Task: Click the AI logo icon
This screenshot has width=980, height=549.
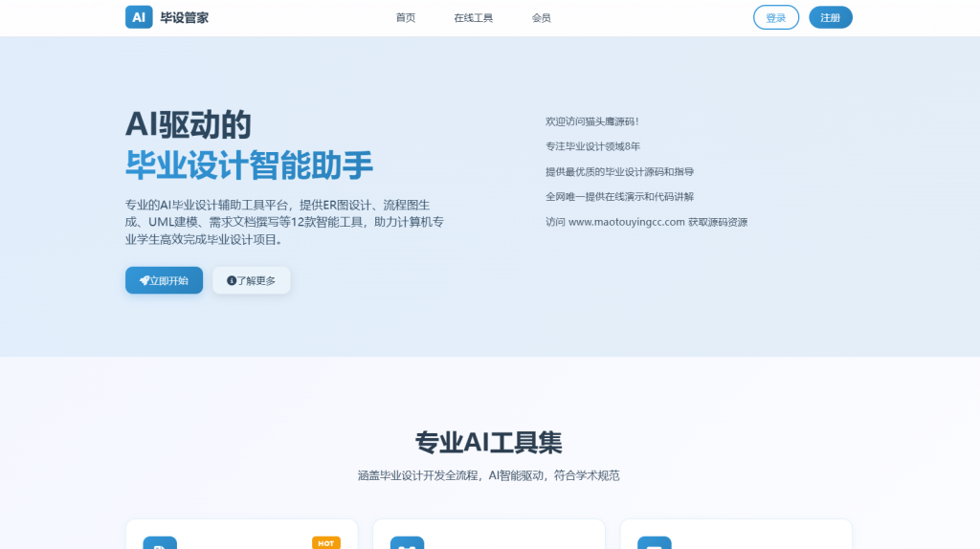Action: [x=139, y=17]
